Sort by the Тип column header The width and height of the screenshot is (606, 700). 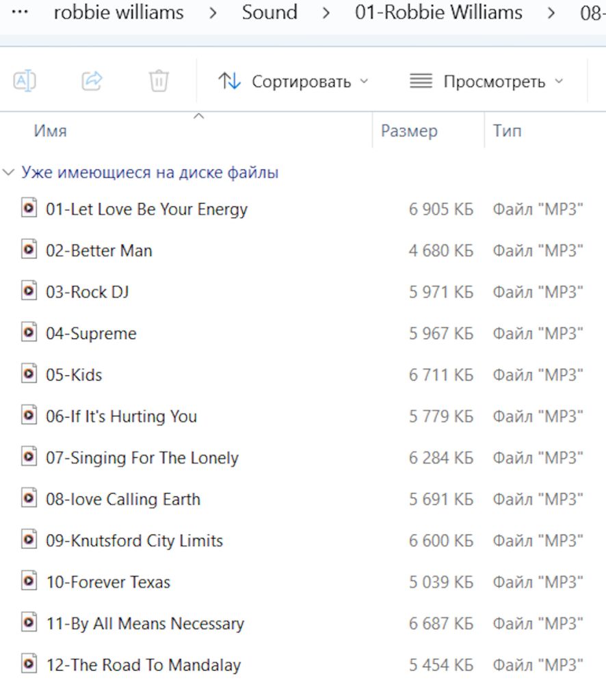[507, 131]
